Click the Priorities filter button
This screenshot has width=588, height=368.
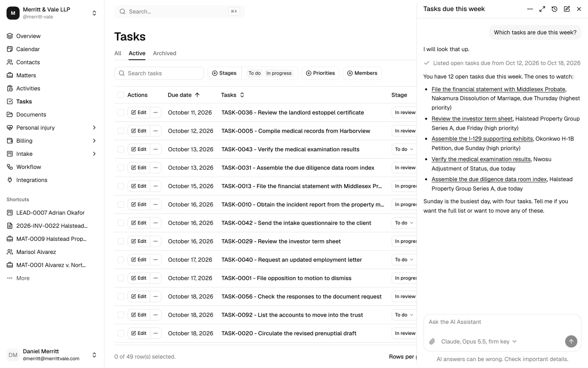pos(320,73)
